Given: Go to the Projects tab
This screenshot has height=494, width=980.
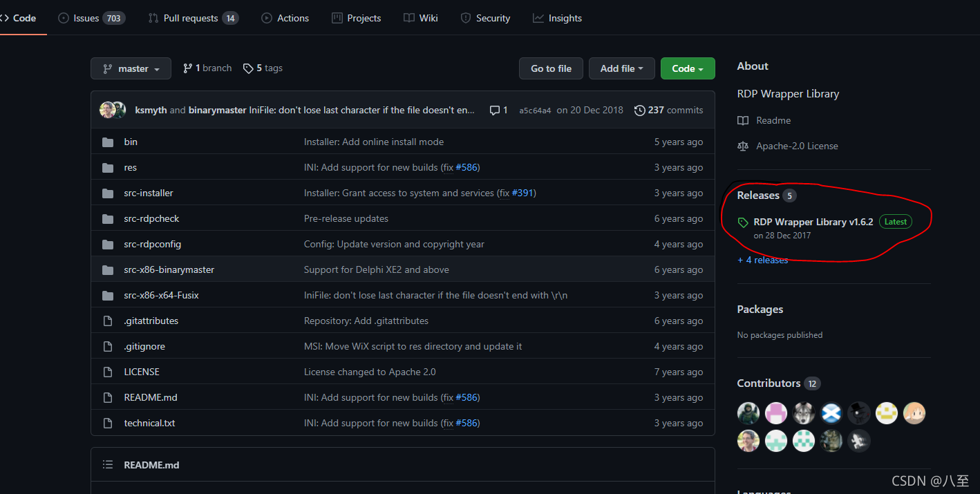Looking at the screenshot, I should pyautogui.click(x=356, y=18).
